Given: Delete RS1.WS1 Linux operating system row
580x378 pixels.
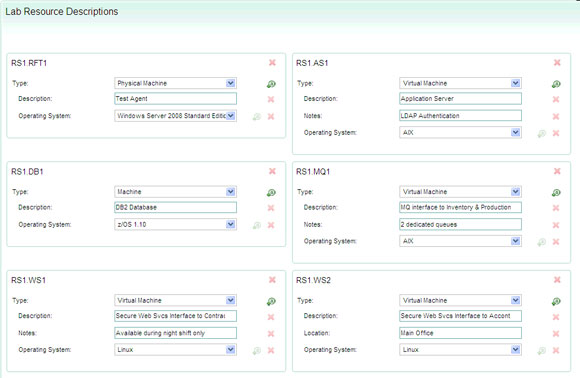Looking at the screenshot, I should [x=271, y=350].
